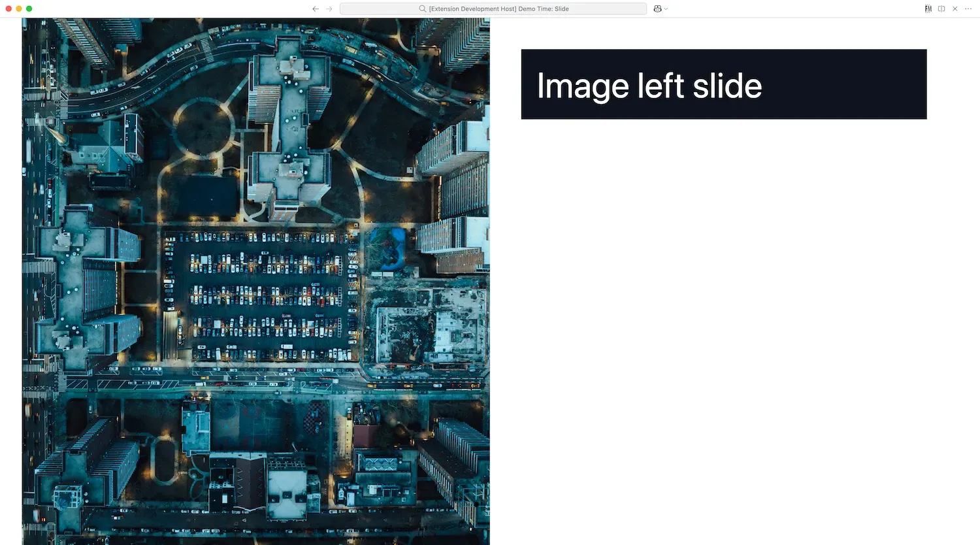Click the macOS green fullscreen button
This screenshot has width=980, height=545.
click(x=29, y=8)
